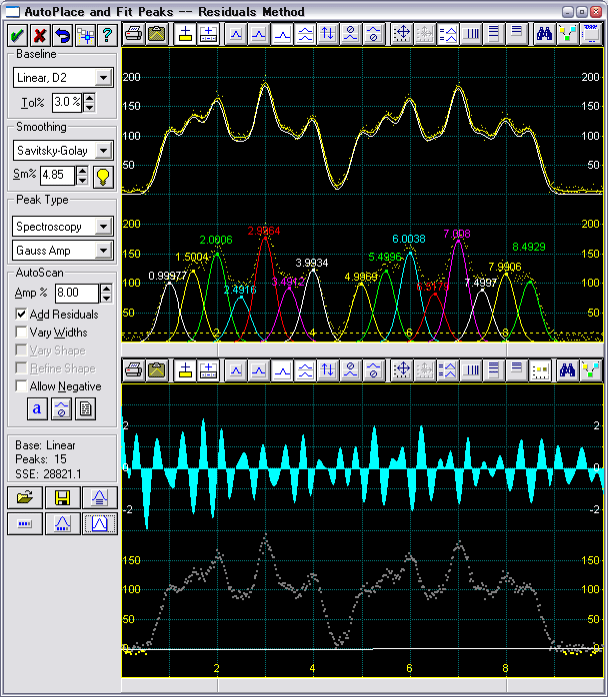Check the Allow Negative option
608x697 pixels.
[x=22, y=386]
